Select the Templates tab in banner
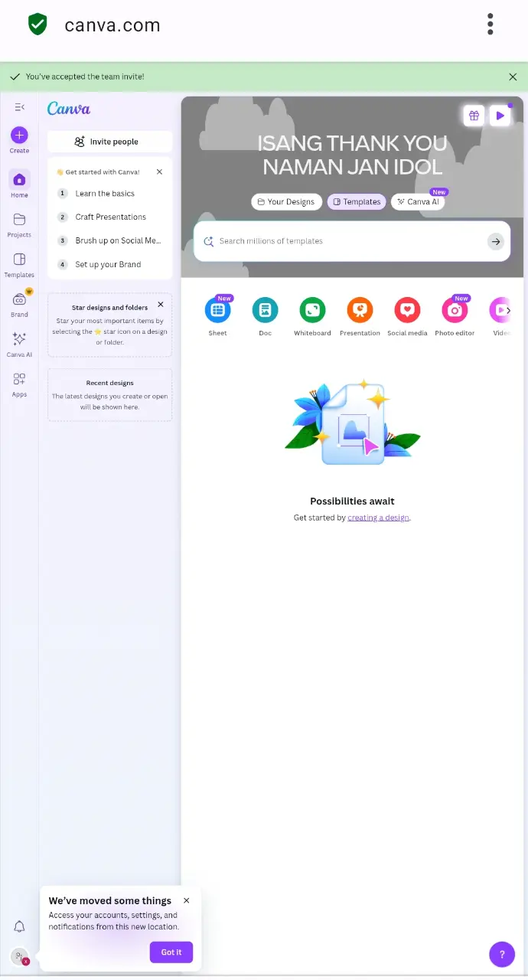This screenshot has height=980, width=528. coord(357,201)
